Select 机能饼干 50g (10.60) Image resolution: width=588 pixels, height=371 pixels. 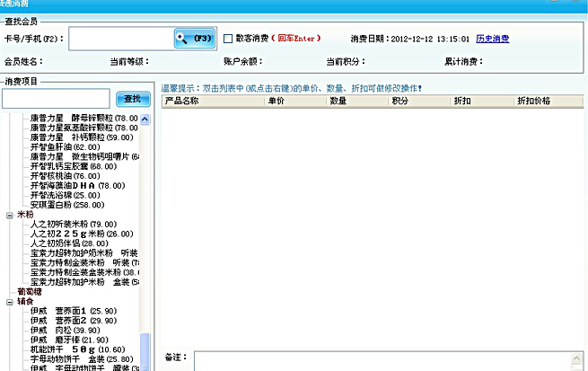click(77, 349)
